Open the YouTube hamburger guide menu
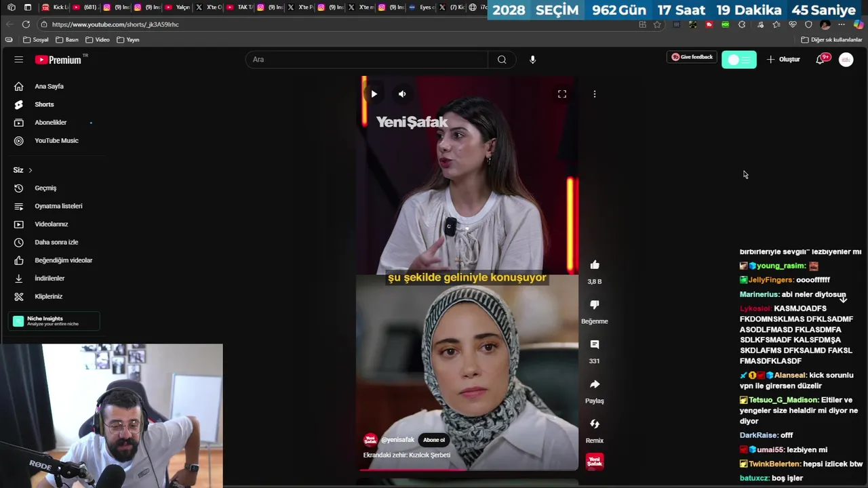Viewport: 868px width, 488px height. click(x=18, y=60)
